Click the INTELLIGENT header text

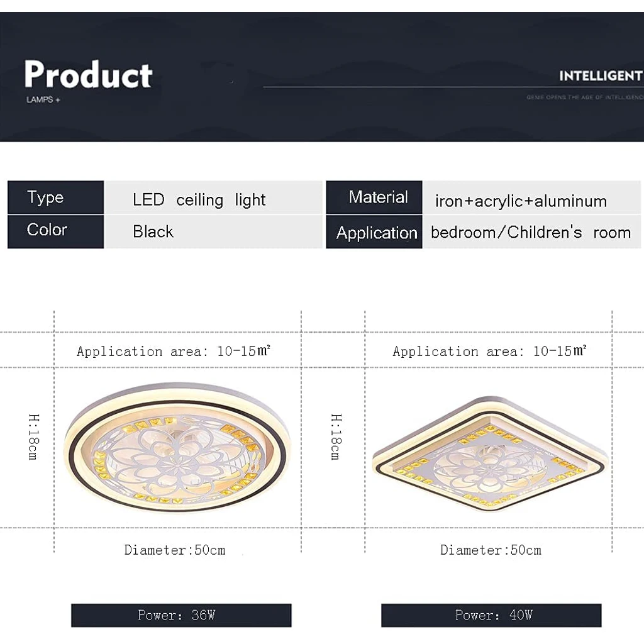point(600,76)
